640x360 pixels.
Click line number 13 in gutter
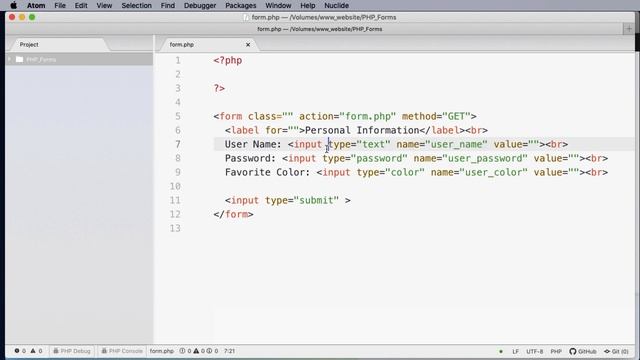pos(175,228)
